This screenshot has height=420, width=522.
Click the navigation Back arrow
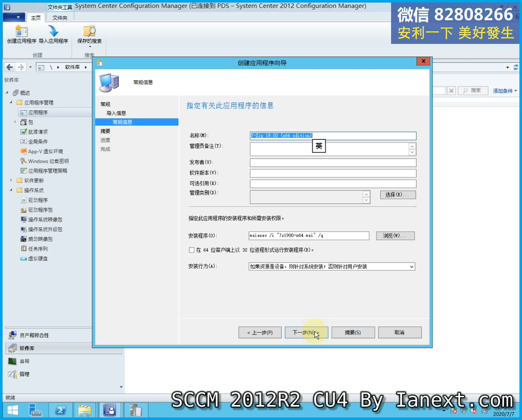pos(9,67)
